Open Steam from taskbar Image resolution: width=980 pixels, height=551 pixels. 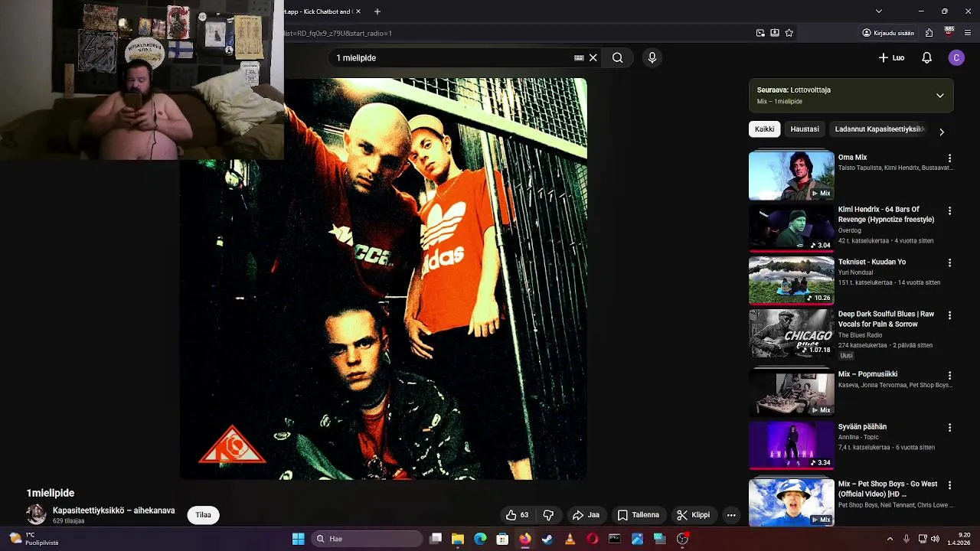point(547,539)
